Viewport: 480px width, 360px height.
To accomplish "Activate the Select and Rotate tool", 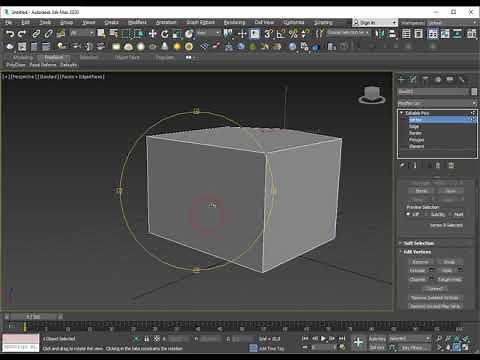I will [165, 34].
